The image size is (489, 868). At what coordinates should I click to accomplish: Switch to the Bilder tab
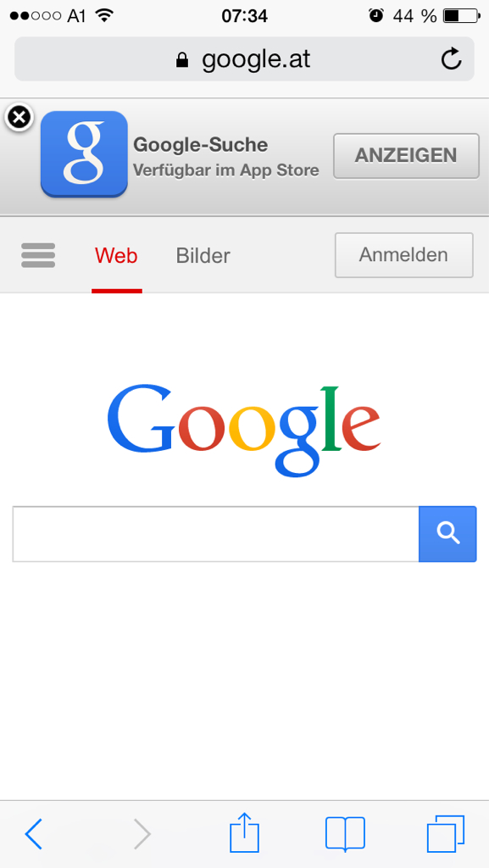point(203,256)
